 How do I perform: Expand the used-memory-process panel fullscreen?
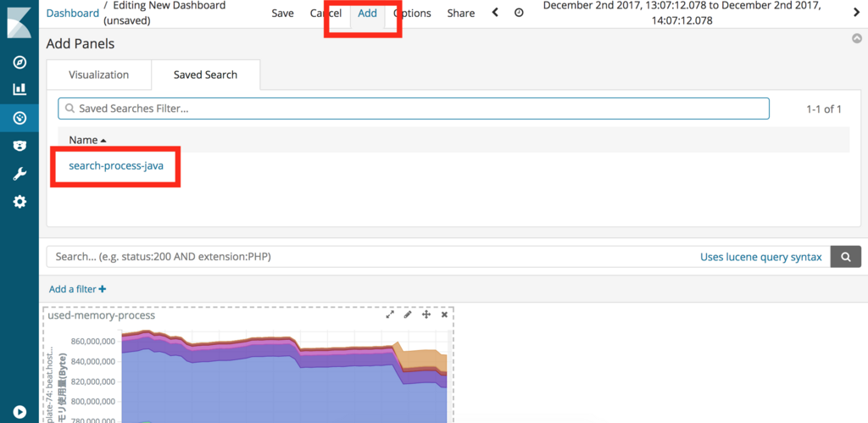coord(390,314)
